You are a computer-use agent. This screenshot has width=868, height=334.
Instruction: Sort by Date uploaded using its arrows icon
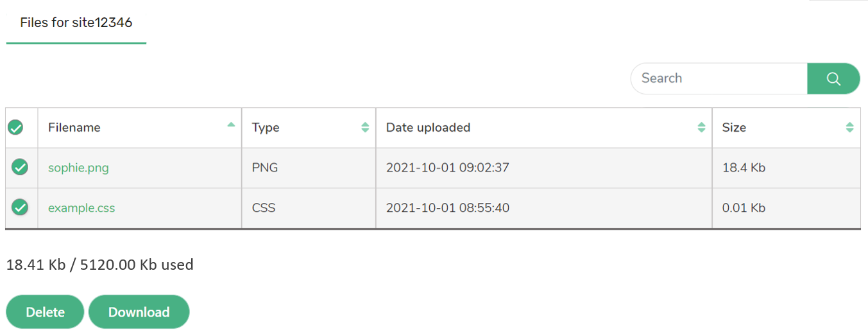click(701, 128)
